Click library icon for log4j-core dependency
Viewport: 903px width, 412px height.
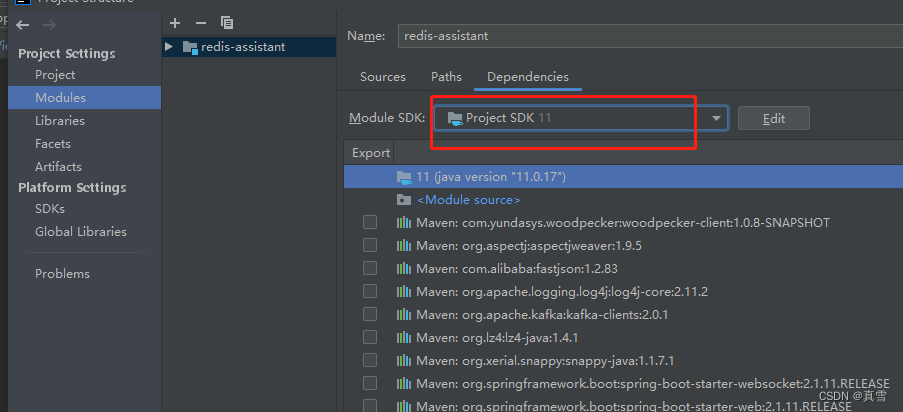click(404, 292)
